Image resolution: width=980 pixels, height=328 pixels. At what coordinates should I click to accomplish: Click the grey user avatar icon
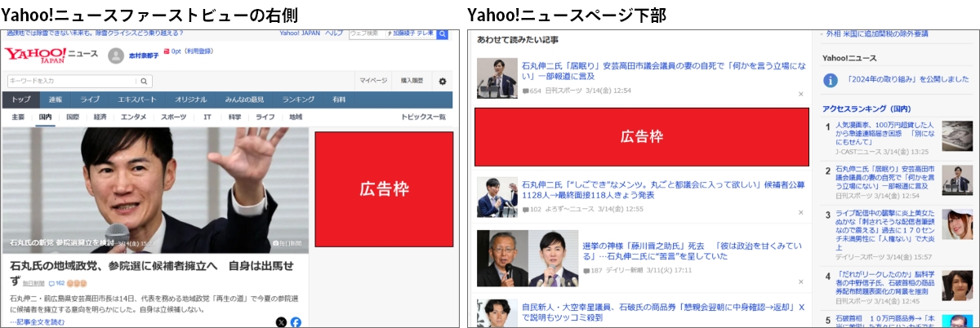[115, 55]
